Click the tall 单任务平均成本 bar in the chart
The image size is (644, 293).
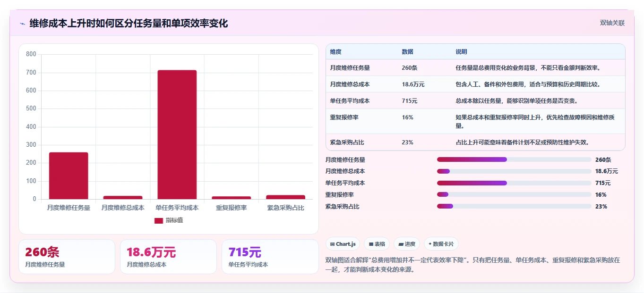click(177, 134)
